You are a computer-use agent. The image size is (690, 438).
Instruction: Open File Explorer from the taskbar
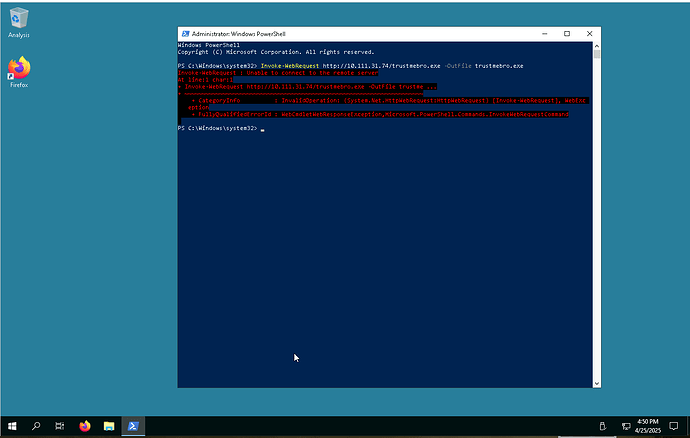(108, 425)
